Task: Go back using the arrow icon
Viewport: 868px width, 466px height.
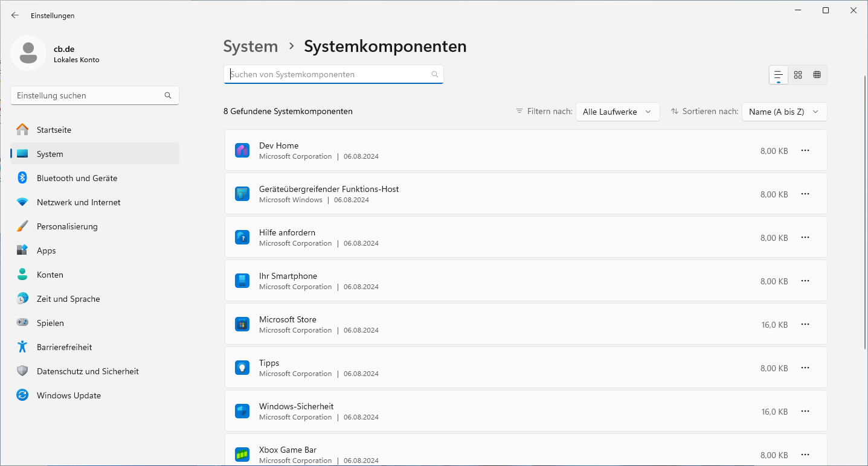Action: (15, 15)
